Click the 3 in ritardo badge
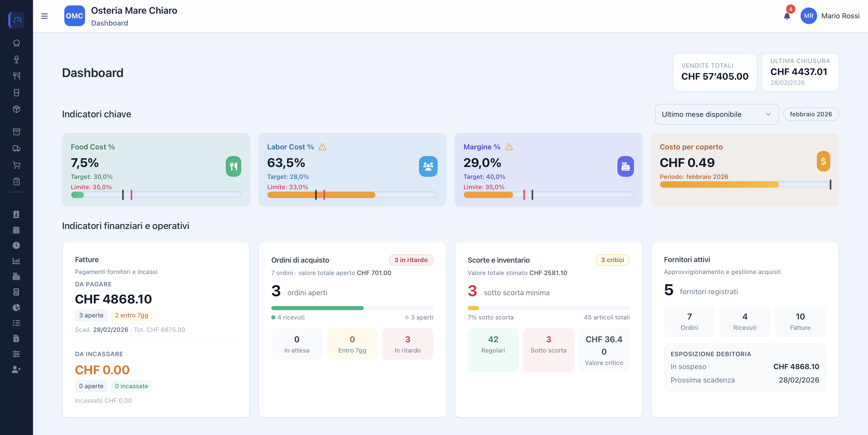868x435 pixels. [x=411, y=260]
